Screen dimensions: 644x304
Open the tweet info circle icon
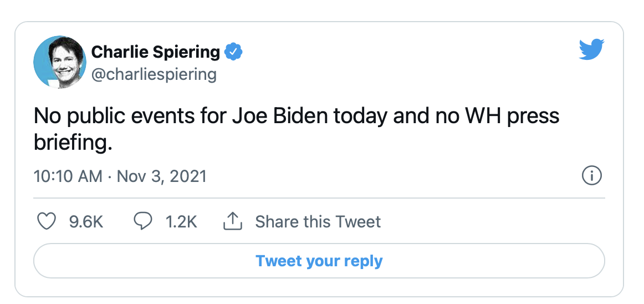pos(592,176)
